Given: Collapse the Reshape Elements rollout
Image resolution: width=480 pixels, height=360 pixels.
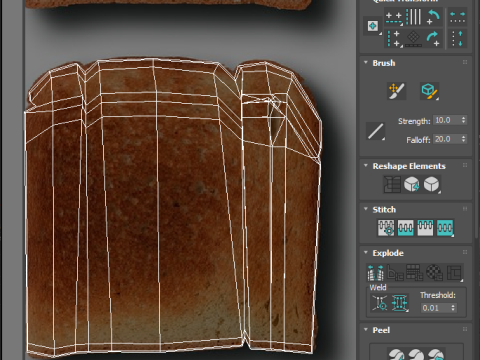Looking at the screenshot, I should [366, 166].
